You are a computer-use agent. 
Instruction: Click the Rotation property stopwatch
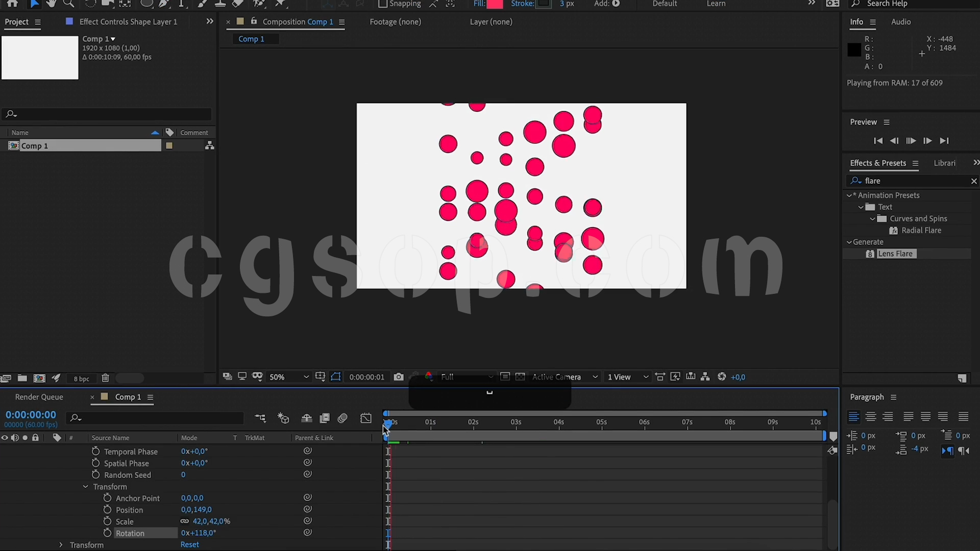107,533
